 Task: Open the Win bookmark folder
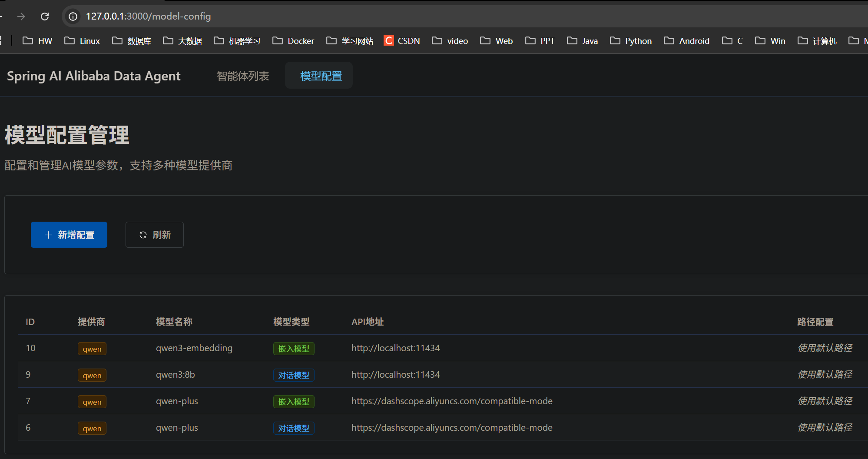[770, 41]
